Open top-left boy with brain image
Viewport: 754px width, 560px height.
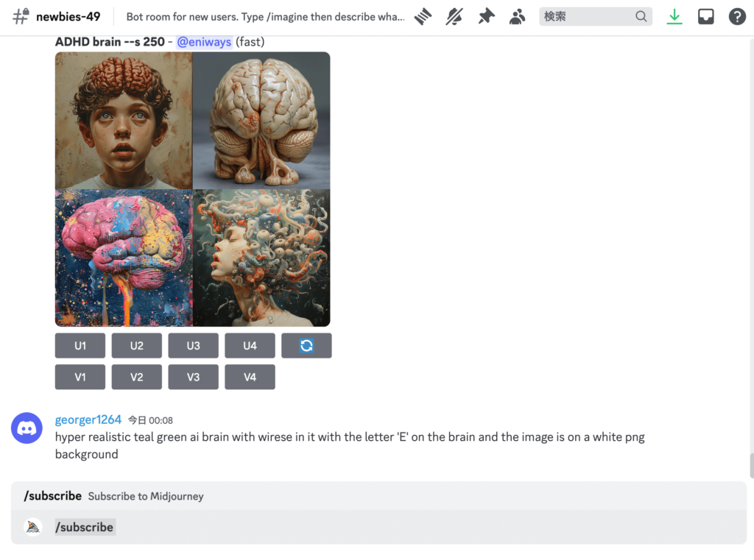(x=124, y=120)
